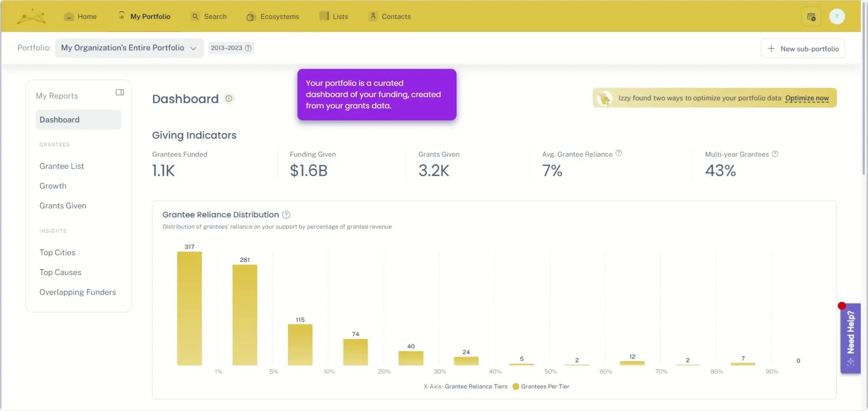Click the Optimize now link
The width and height of the screenshot is (868, 411).
tap(807, 98)
